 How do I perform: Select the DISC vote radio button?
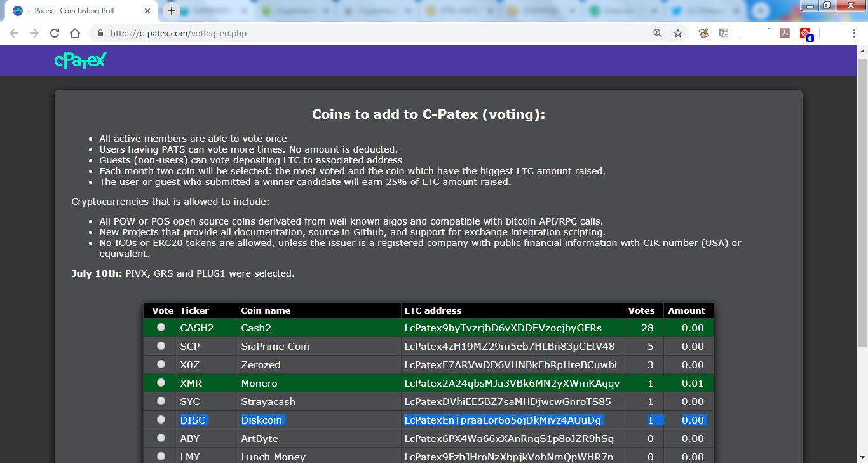click(161, 419)
